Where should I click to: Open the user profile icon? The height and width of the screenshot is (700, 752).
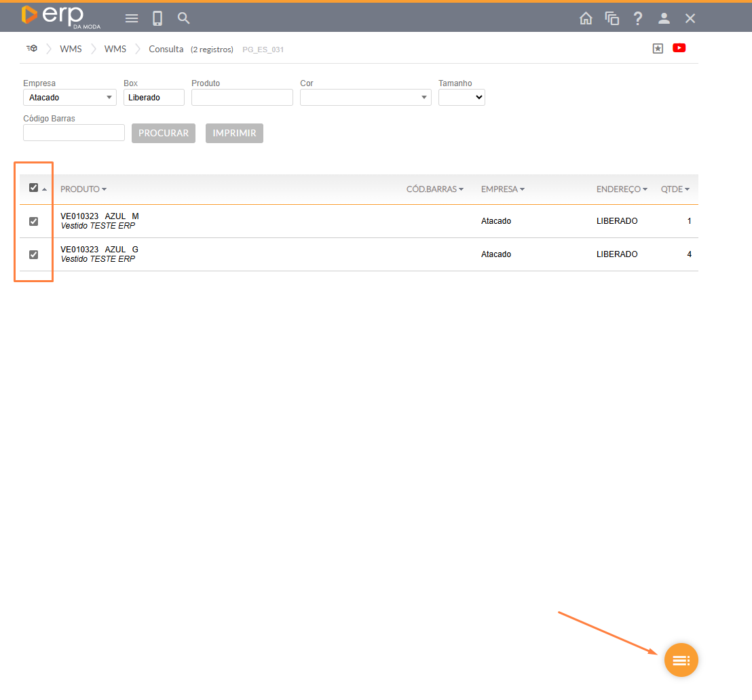coord(664,18)
